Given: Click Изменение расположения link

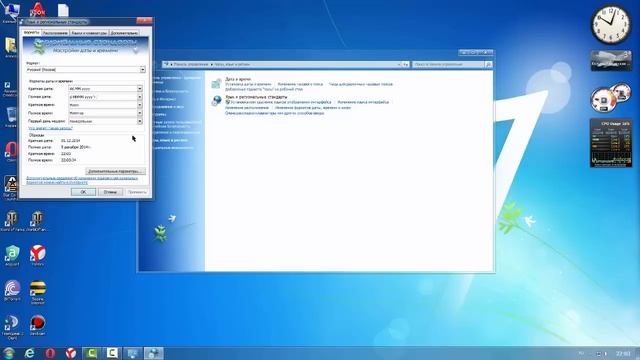Looking at the screenshot, I should (x=247, y=108).
